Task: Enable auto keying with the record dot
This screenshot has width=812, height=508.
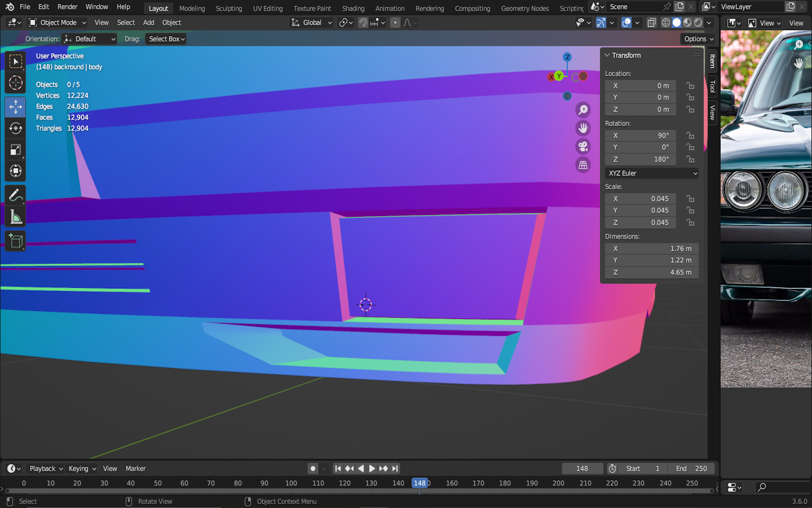Action: tap(313, 468)
